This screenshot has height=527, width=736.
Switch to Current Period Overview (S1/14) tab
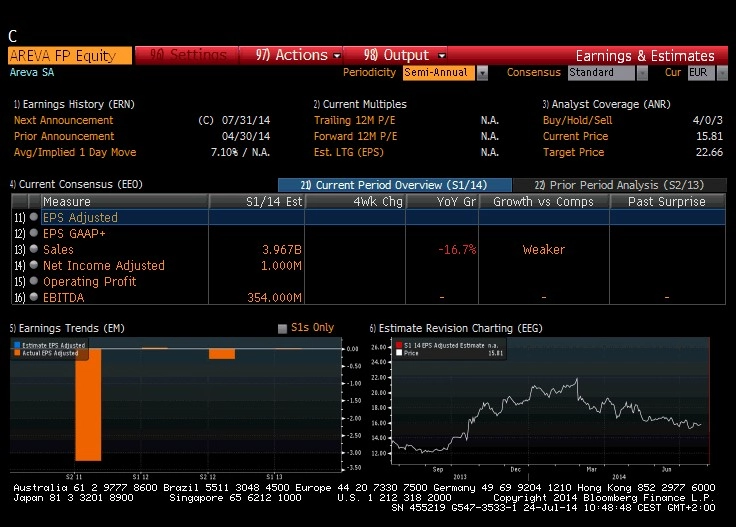[395, 185]
